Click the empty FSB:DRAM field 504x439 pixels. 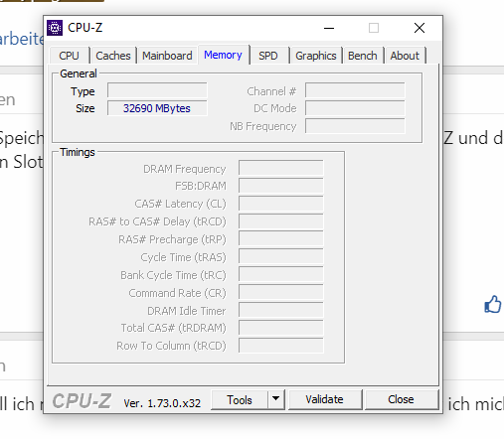[281, 186]
